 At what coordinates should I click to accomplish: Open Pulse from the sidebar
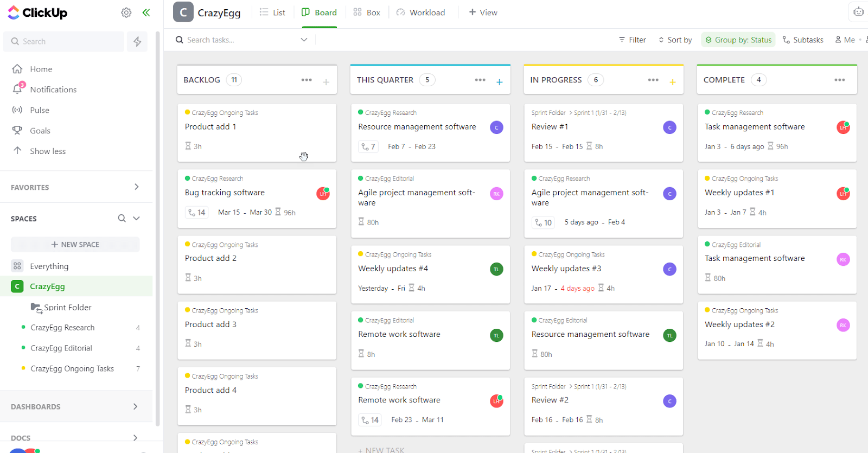point(40,110)
